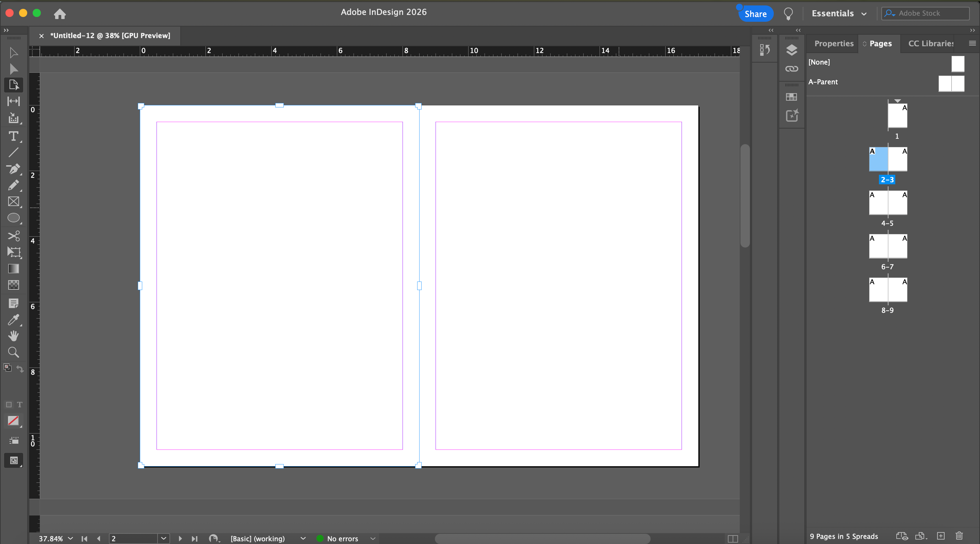Switch to the Properties tab
This screenshot has width=980, height=544.
tap(834, 43)
